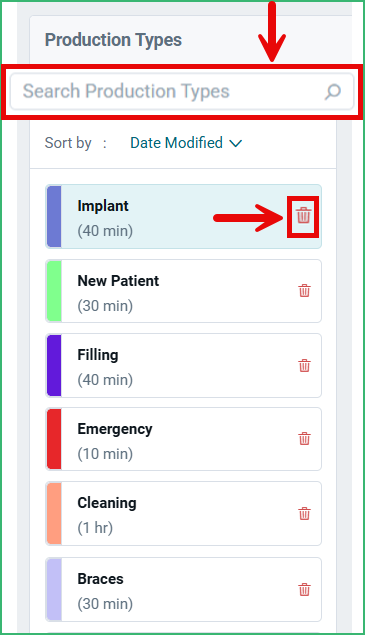The image size is (365, 635).
Task: Choose the Emergency production type
Action: [184, 439]
